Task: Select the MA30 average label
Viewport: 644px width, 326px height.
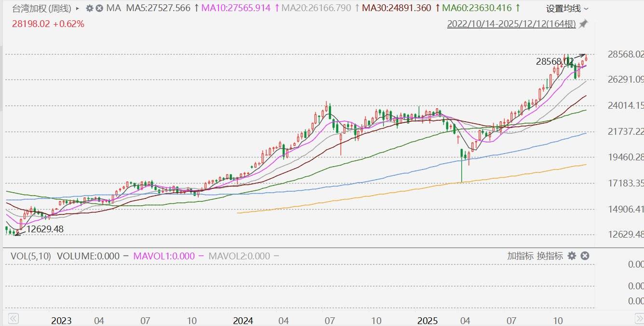Action: pyautogui.click(x=397, y=8)
